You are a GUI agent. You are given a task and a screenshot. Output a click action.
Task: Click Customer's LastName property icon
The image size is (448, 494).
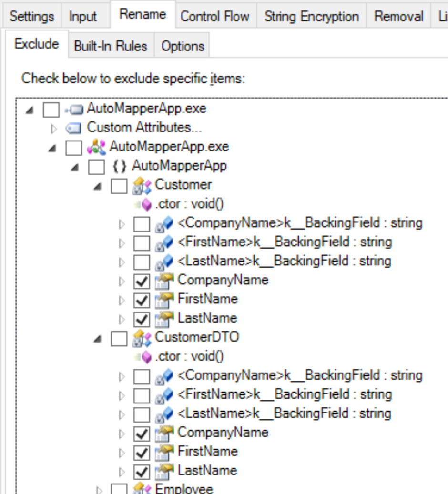tap(164, 319)
